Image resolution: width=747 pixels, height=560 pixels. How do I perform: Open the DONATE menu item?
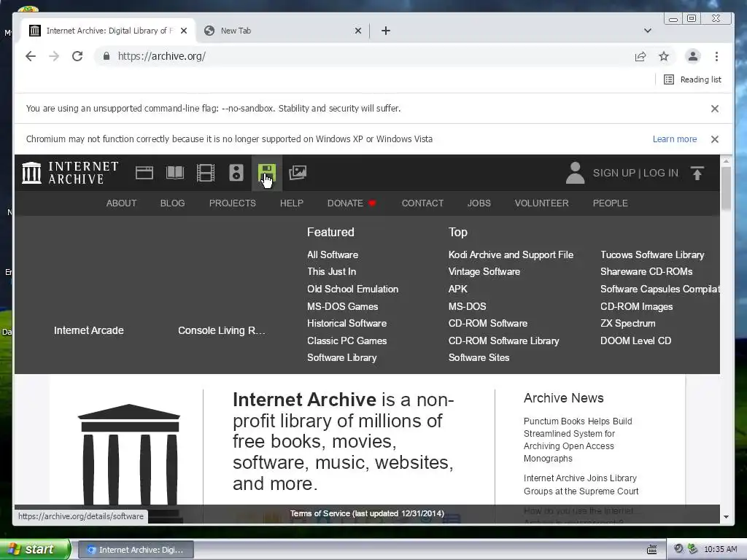pos(352,203)
